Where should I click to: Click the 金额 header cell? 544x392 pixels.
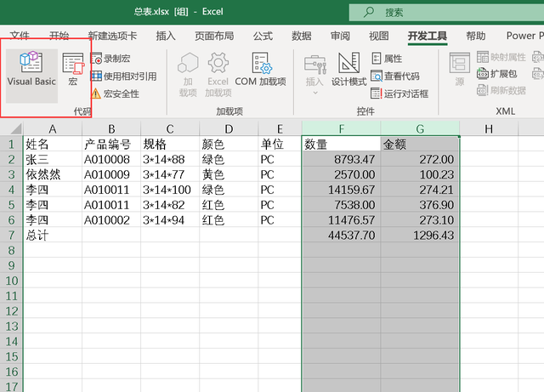420,144
